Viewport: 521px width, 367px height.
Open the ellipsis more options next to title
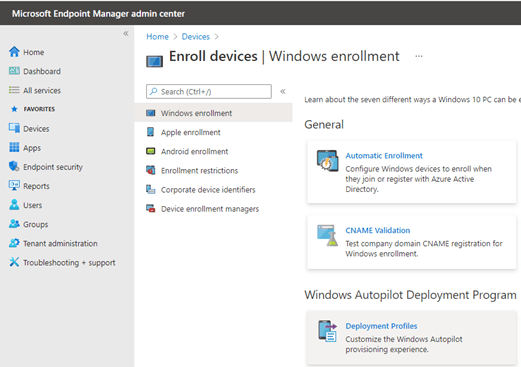[x=419, y=56]
